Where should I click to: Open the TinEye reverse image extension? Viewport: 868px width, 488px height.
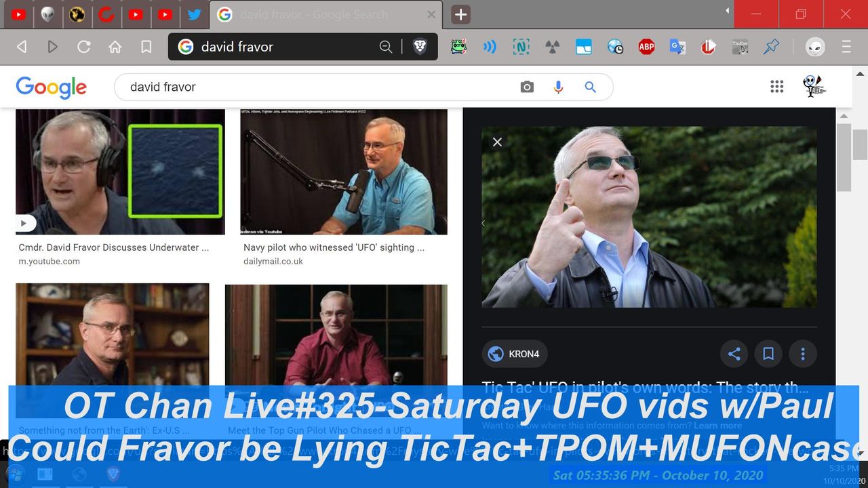[x=740, y=47]
